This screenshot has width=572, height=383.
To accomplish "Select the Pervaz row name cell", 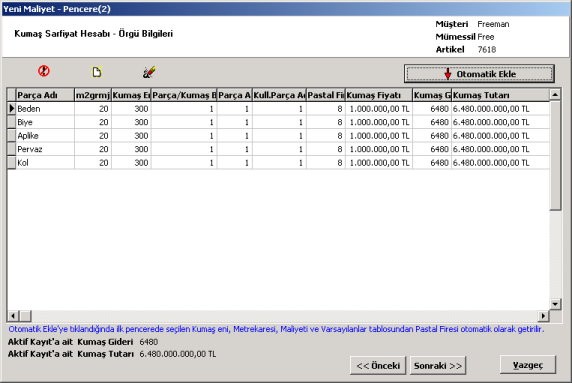I will [45, 149].
